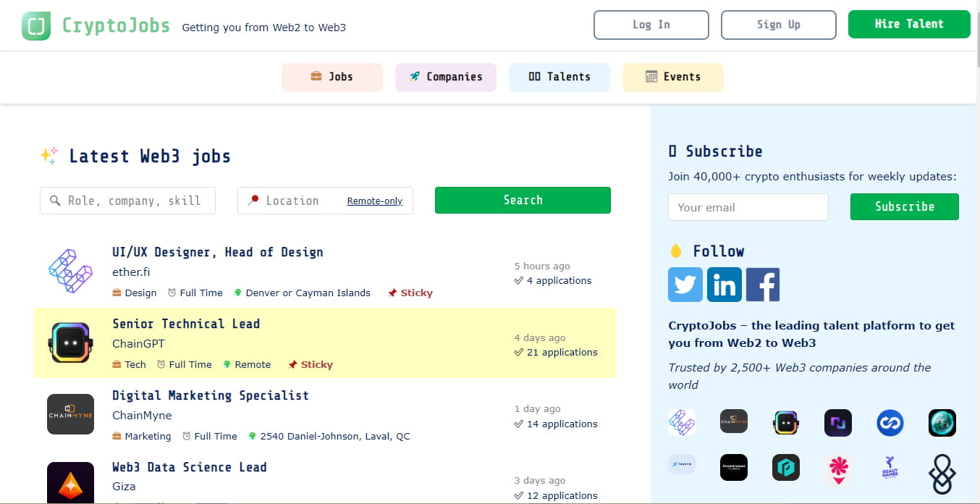Open black interlocked-rings logo in trusted grid

[x=942, y=474]
